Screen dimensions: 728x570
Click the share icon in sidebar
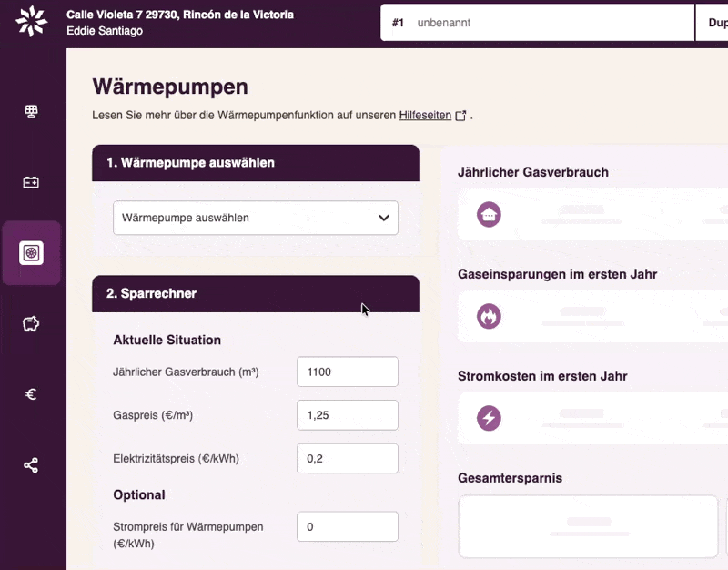tap(32, 465)
